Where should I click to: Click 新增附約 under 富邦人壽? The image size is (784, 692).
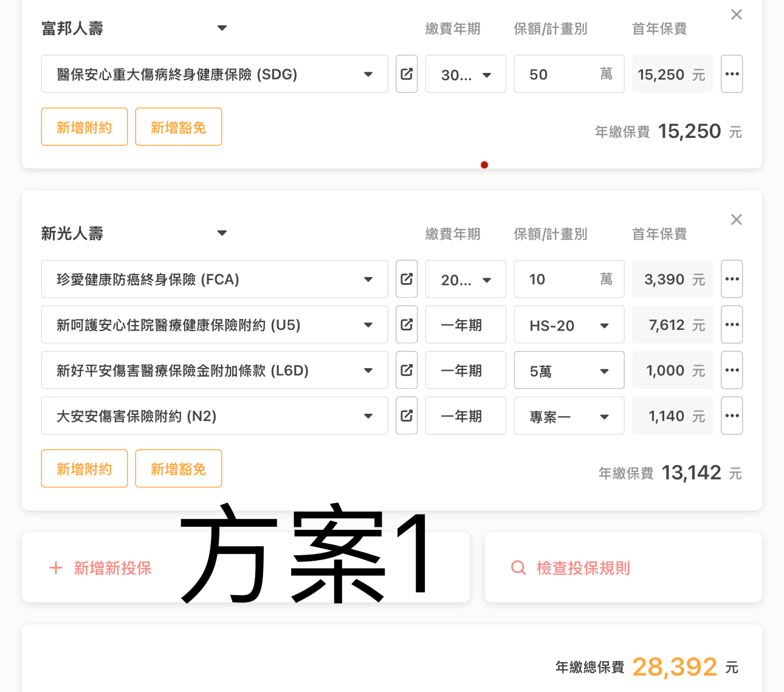tap(84, 127)
